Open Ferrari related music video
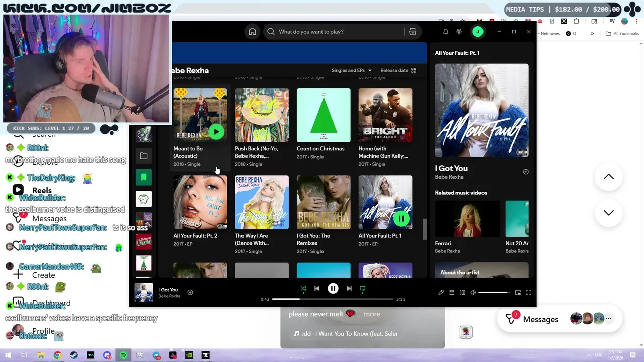This screenshot has width=644, height=362. coord(467,219)
